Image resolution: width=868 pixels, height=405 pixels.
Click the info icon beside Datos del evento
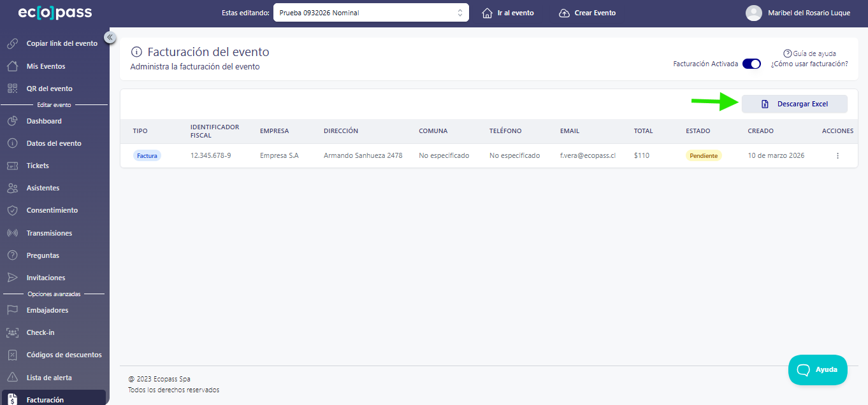click(12, 143)
